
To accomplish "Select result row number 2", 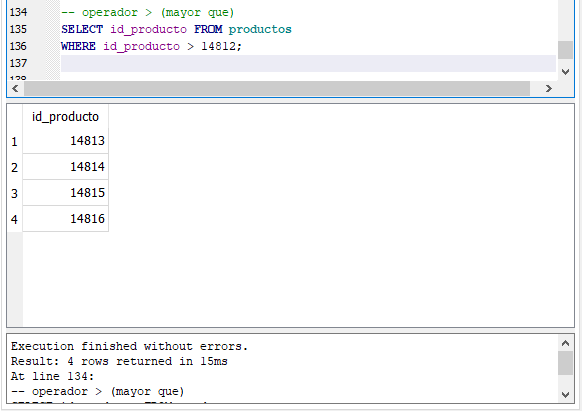I will (15, 167).
